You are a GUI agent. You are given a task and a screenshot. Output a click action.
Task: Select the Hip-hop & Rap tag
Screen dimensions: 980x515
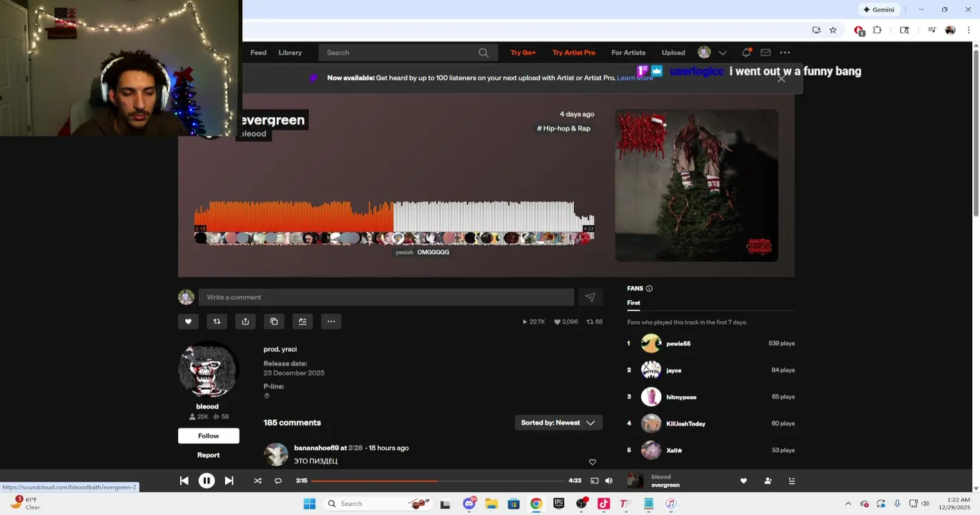(564, 128)
